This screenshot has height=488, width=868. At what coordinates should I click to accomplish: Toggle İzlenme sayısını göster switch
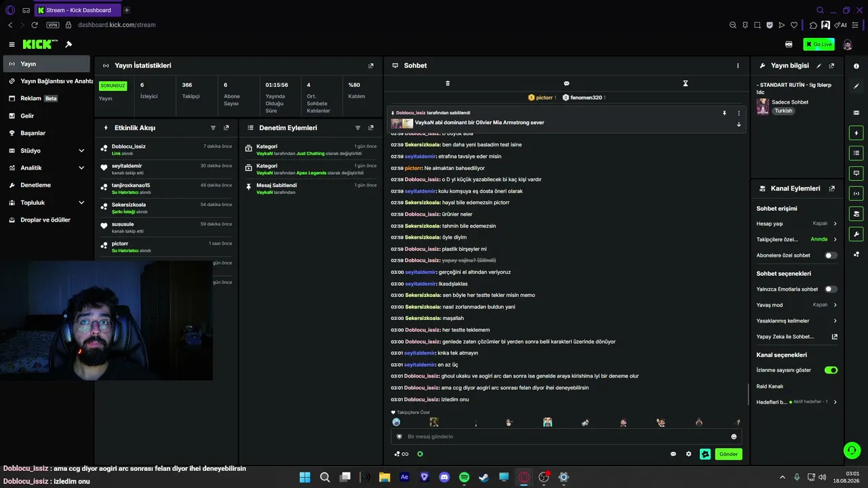pyautogui.click(x=831, y=370)
